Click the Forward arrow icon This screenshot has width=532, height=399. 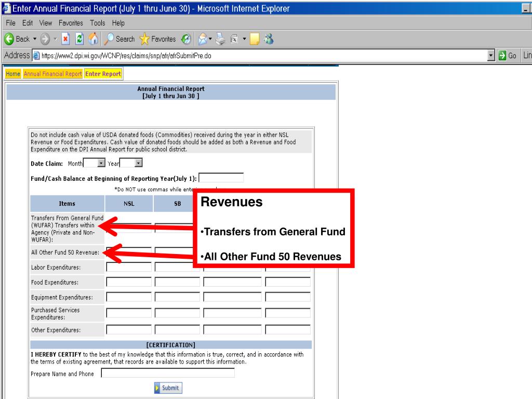coord(45,39)
